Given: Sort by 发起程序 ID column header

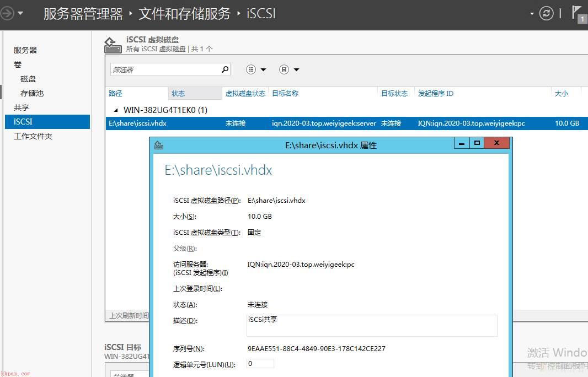Looking at the screenshot, I should 435,93.
